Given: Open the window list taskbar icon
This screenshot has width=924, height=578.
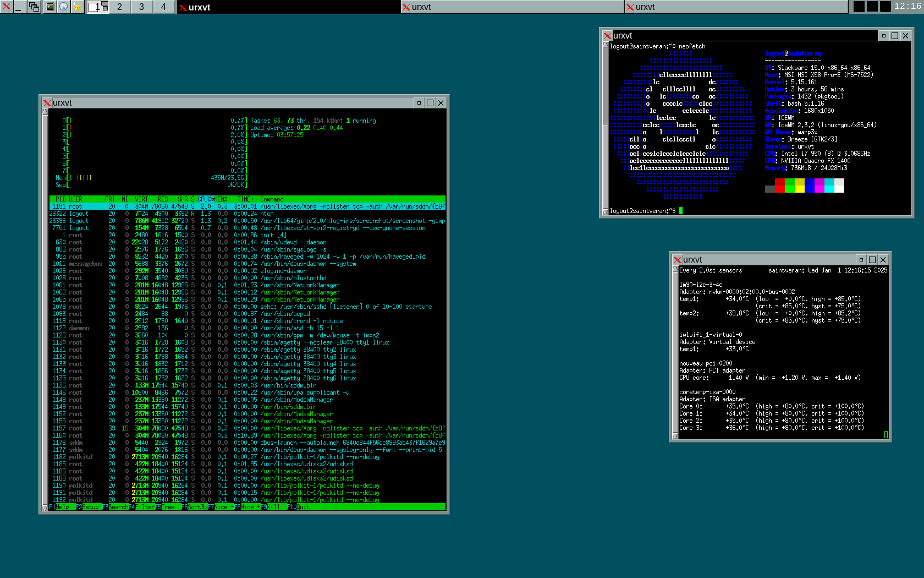Looking at the screenshot, I should pyautogui.click(x=34, y=7).
